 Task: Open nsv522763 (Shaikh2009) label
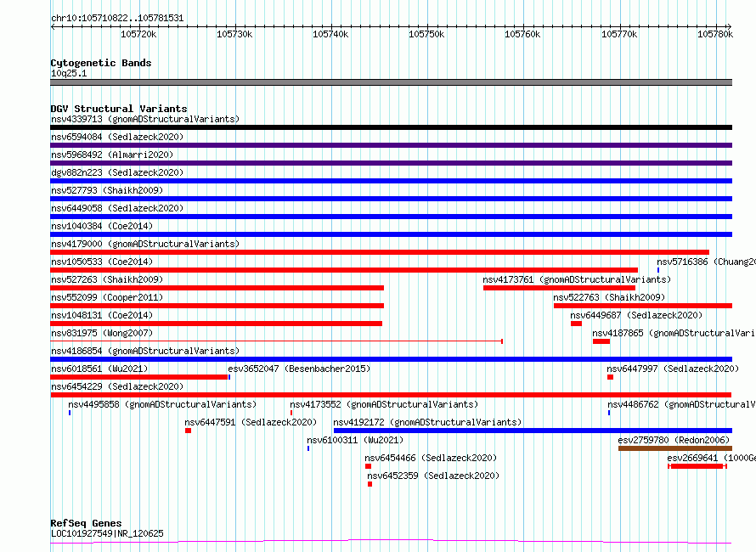coord(609,297)
